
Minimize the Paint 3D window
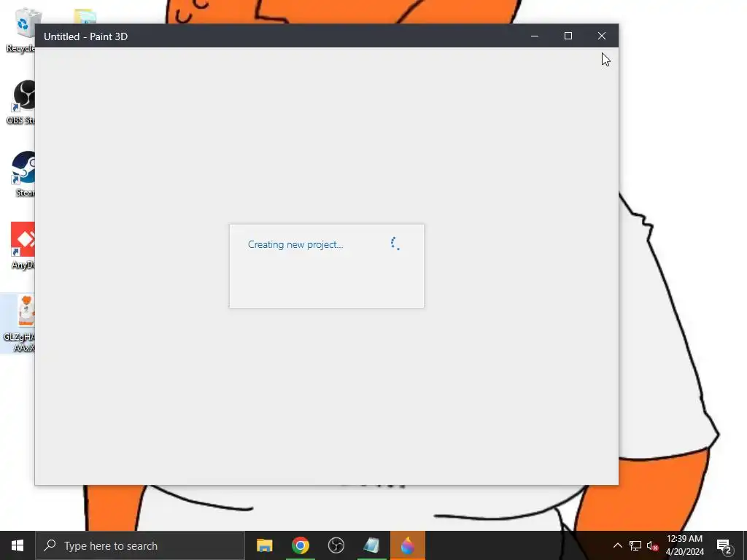click(535, 36)
